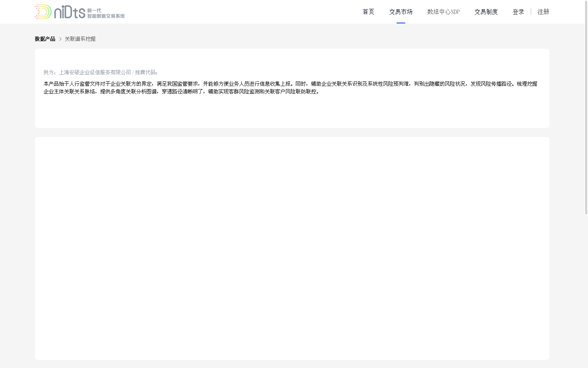This screenshot has height=368, width=588.
Task: Click the 注册 link
Action: click(543, 12)
